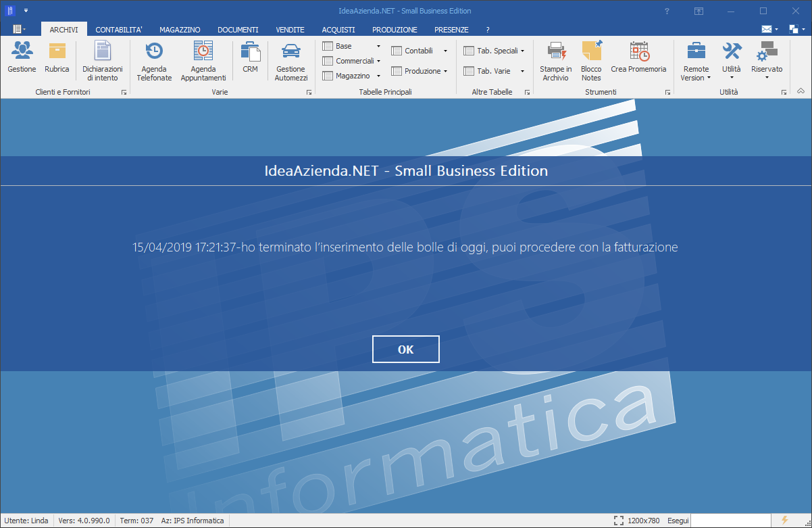The width and height of the screenshot is (812, 528).
Task: Click Crea Promemoria
Action: (638, 57)
